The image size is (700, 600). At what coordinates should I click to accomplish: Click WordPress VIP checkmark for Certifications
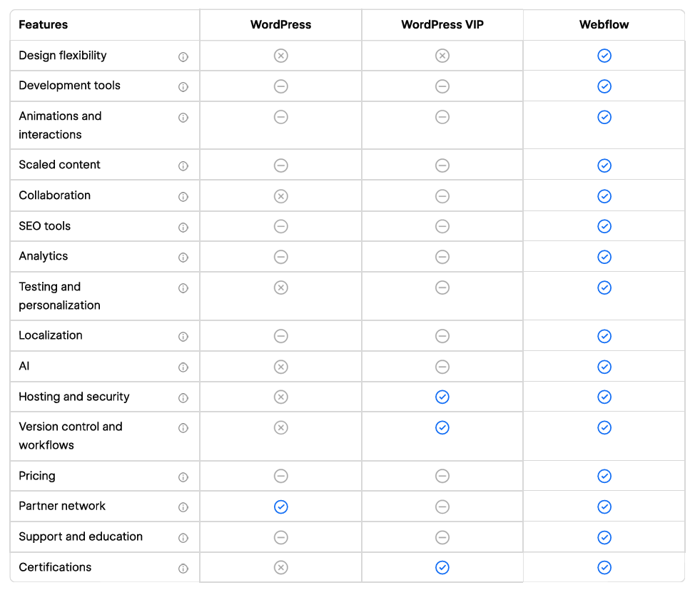pyautogui.click(x=442, y=568)
